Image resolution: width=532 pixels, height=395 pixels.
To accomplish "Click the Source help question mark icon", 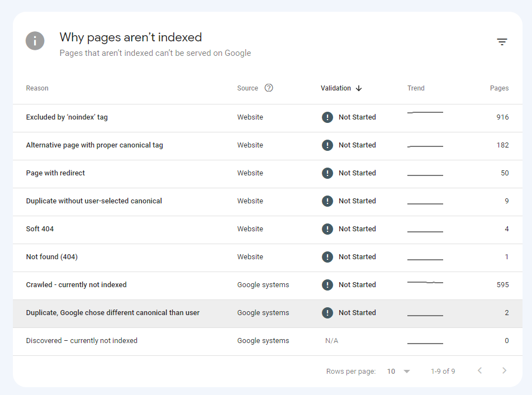I will pos(269,88).
